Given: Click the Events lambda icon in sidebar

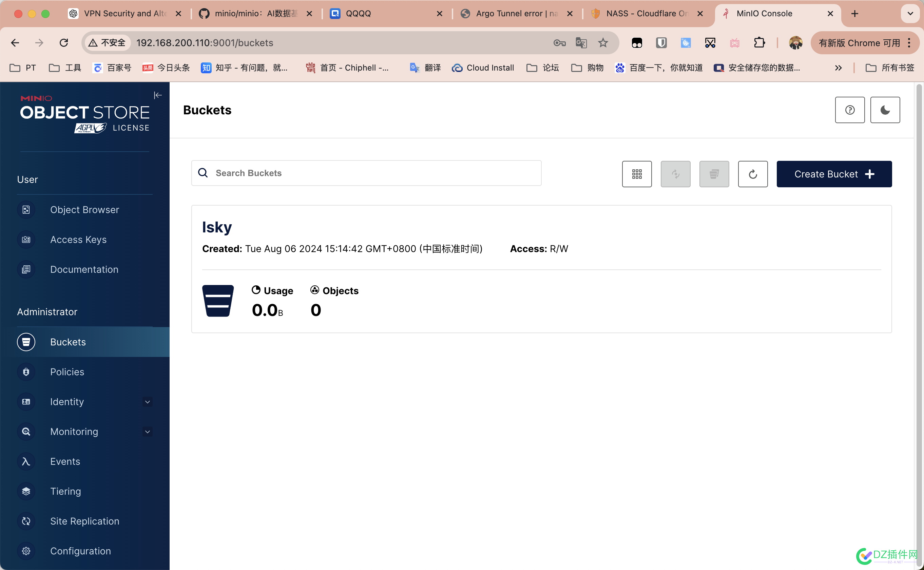Looking at the screenshot, I should click(x=26, y=461).
